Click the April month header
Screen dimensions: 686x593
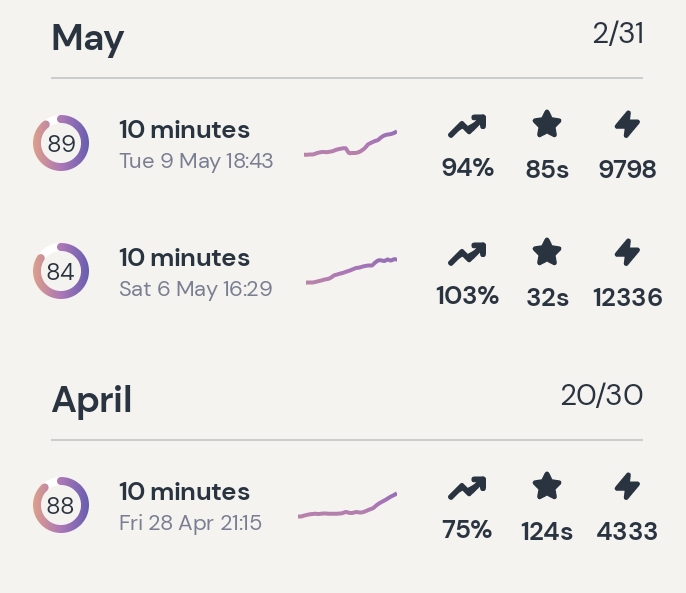point(92,400)
